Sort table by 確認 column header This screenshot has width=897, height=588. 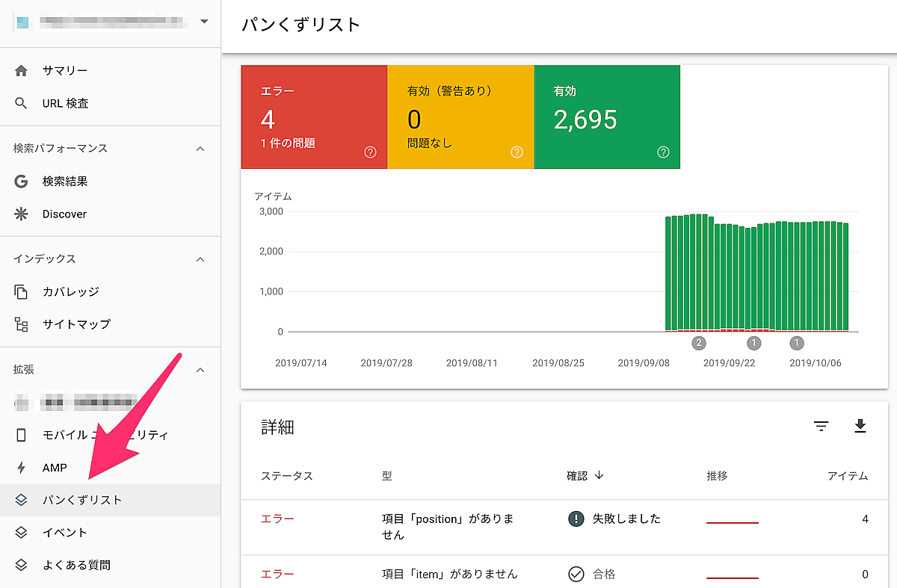click(585, 476)
